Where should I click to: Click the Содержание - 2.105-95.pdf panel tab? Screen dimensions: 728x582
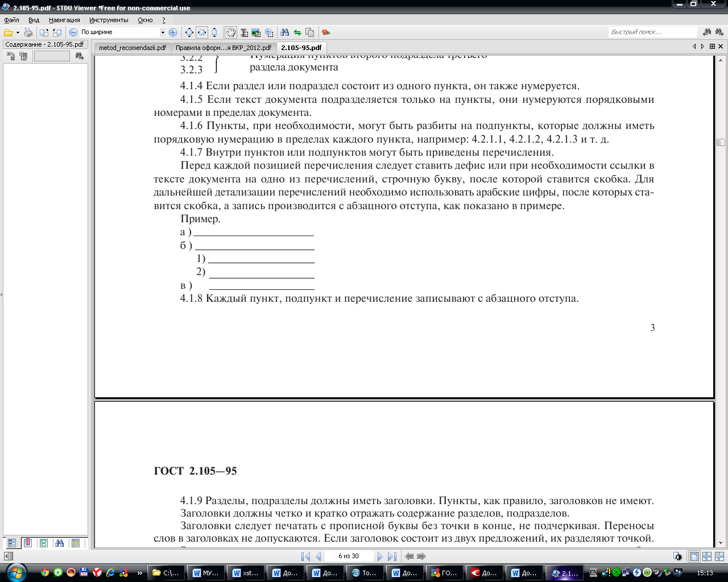(x=44, y=44)
